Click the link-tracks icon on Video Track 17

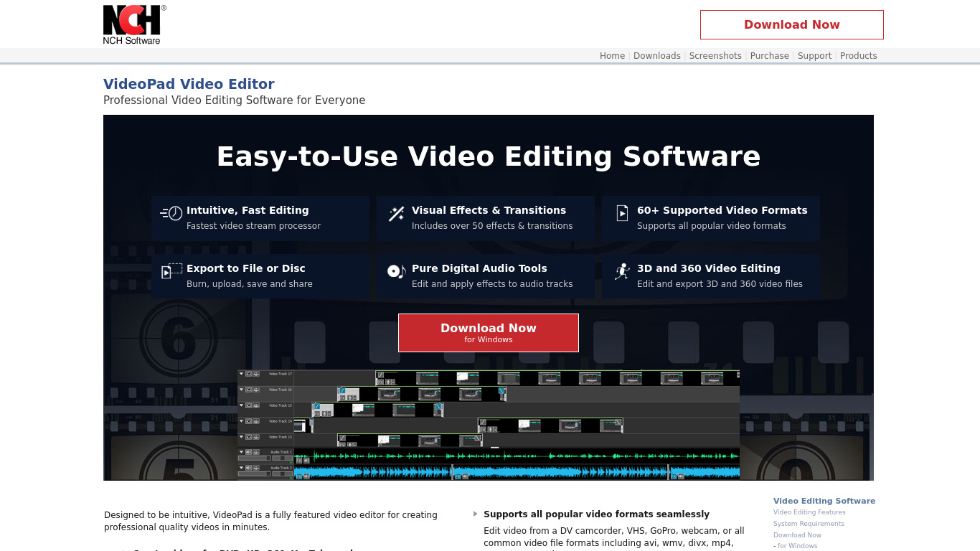256,374
